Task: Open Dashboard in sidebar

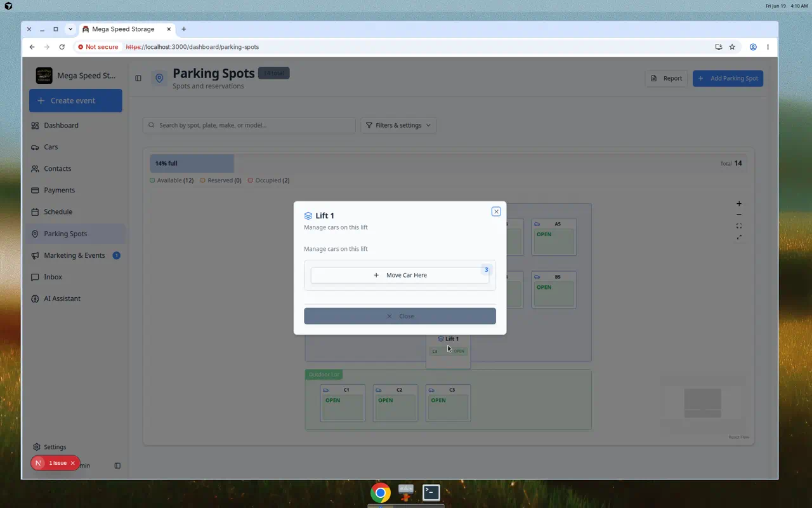Action: coord(75,125)
